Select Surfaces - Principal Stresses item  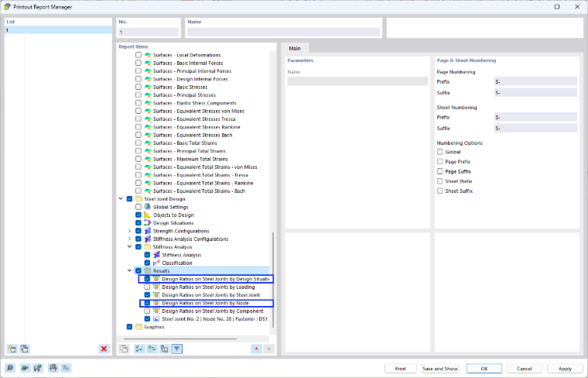pos(184,95)
